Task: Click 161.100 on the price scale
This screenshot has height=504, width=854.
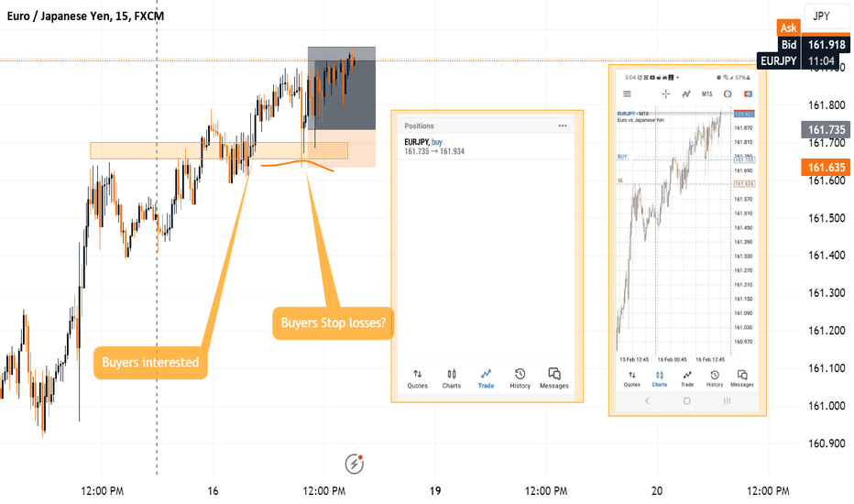Action: tap(827, 368)
